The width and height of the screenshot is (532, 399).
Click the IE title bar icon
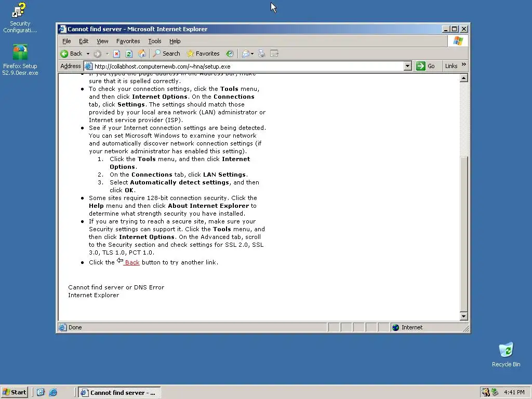pyautogui.click(x=62, y=29)
